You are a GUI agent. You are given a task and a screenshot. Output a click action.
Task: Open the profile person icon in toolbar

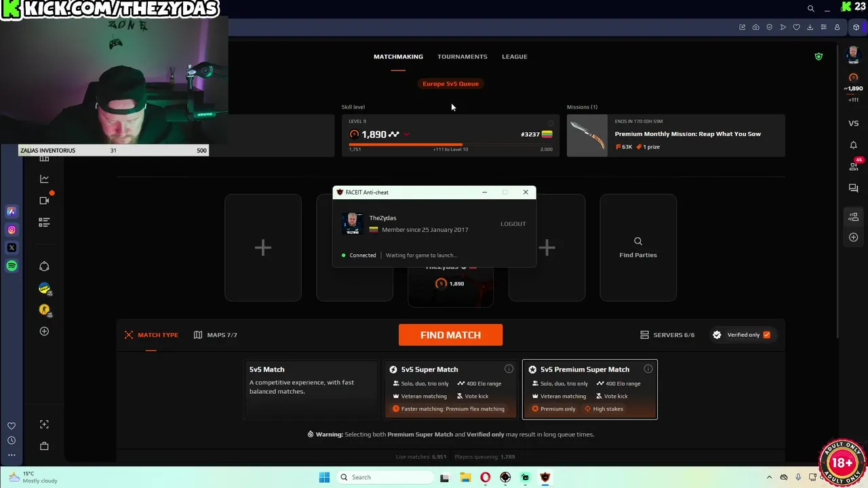point(837,27)
